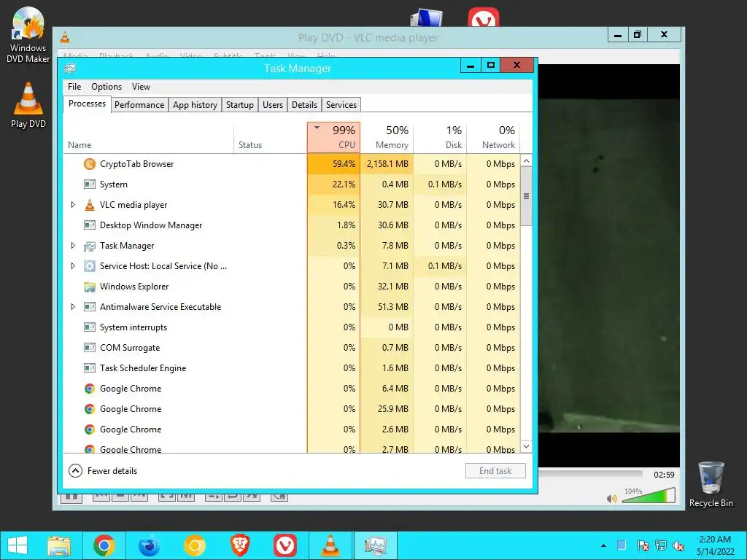Expand the Task Manager process group
The height and width of the screenshot is (560, 747).
[x=73, y=246]
